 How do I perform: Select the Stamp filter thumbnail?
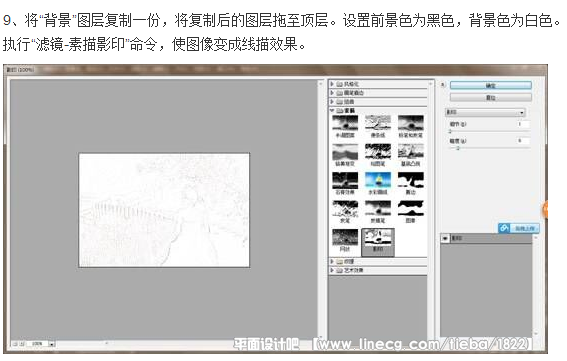click(x=410, y=212)
